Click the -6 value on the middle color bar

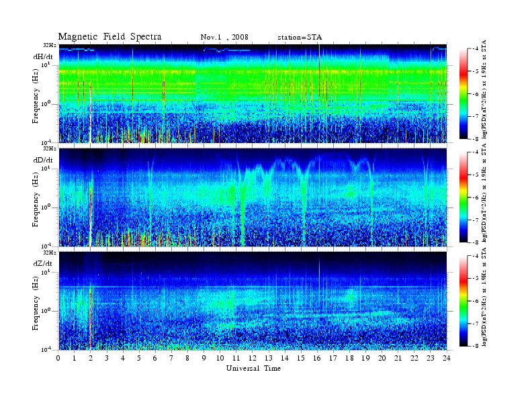(x=476, y=197)
